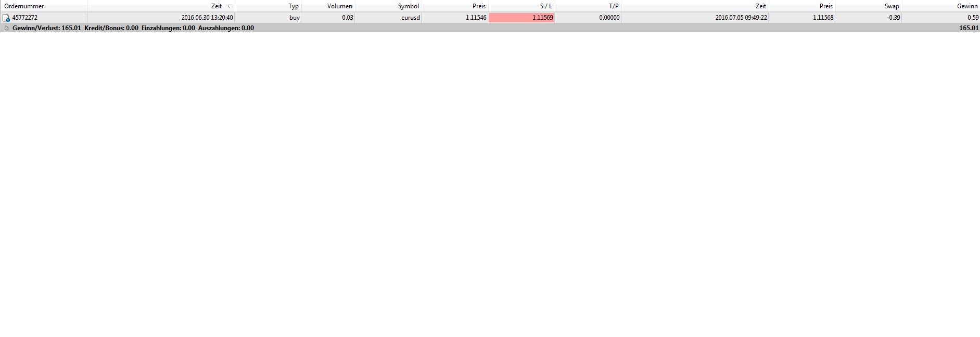
Task: Click the S / L column header
Action: 521,6
